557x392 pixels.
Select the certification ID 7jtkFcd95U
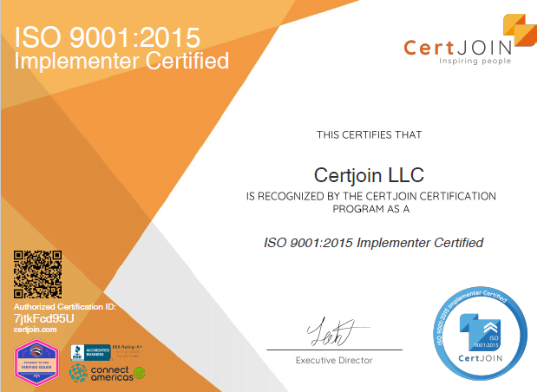(43, 318)
